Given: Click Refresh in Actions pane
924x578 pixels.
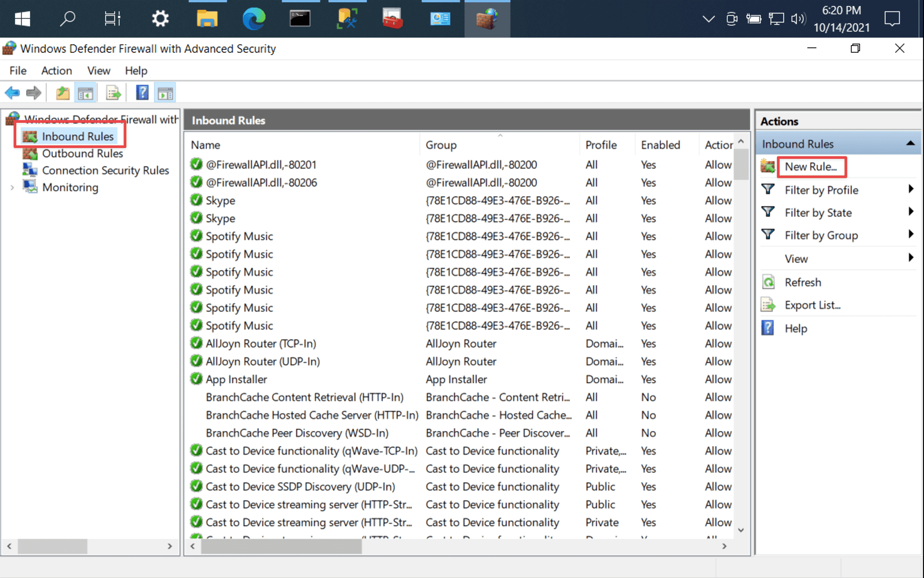Looking at the screenshot, I should click(x=803, y=282).
